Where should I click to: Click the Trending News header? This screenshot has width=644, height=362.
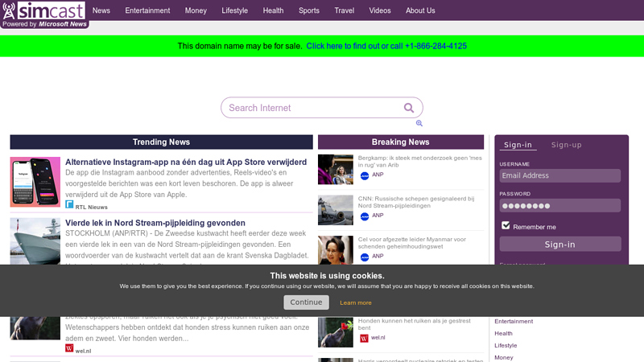[x=162, y=142]
